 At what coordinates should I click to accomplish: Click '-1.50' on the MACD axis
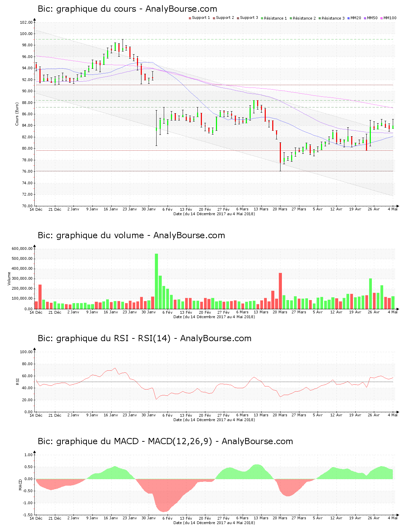coord(28,515)
